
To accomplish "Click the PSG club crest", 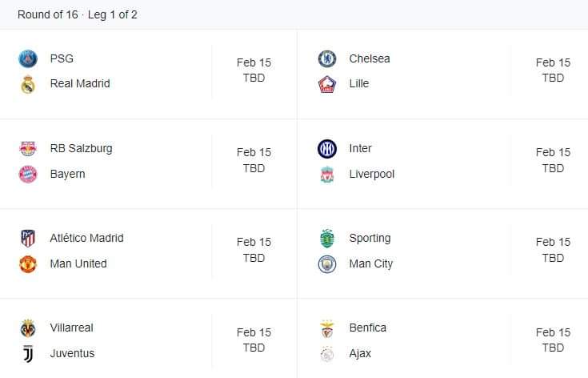I will point(28,58).
